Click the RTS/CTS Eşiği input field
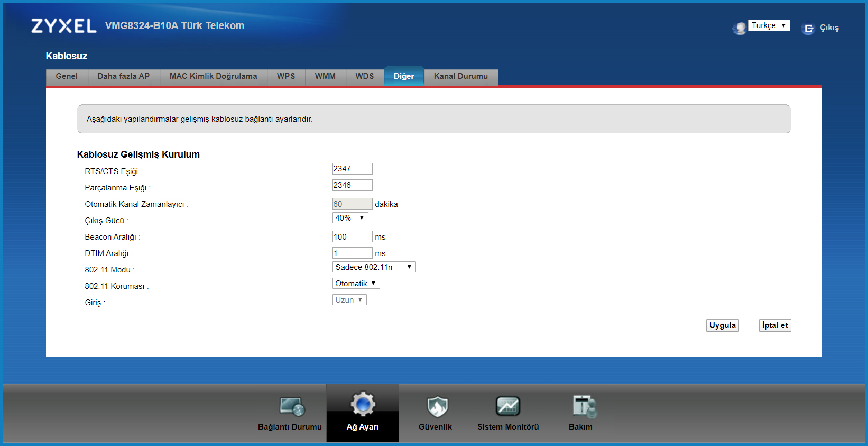The image size is (868, 446). pos(352,169)
